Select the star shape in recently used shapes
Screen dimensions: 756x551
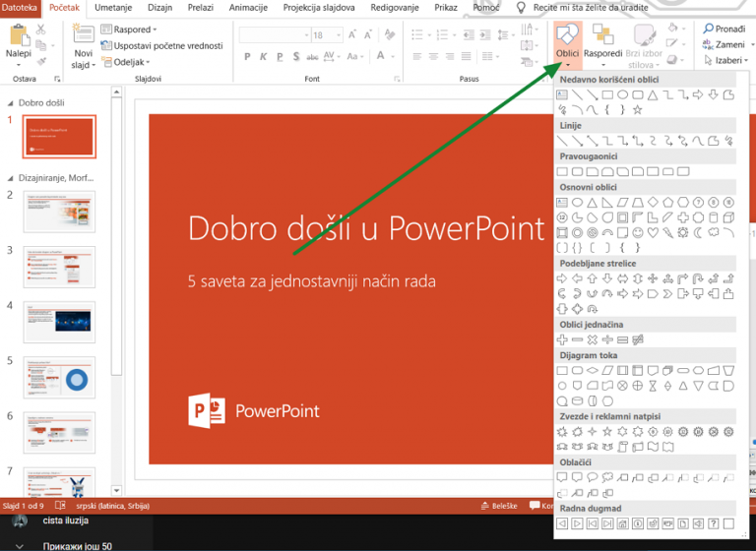click(x=637, y=109)
